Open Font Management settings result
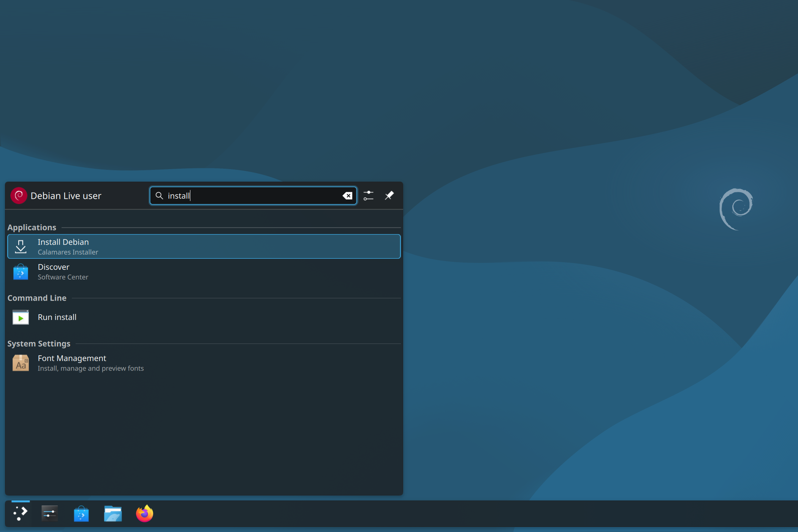This screenshot has width=798, height=532. coord(204,363)
